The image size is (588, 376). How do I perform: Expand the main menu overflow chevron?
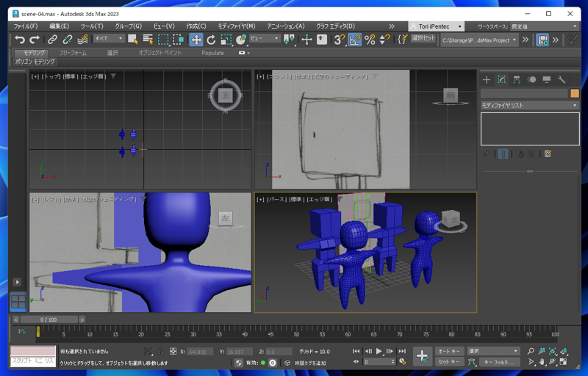coord(392,26)
